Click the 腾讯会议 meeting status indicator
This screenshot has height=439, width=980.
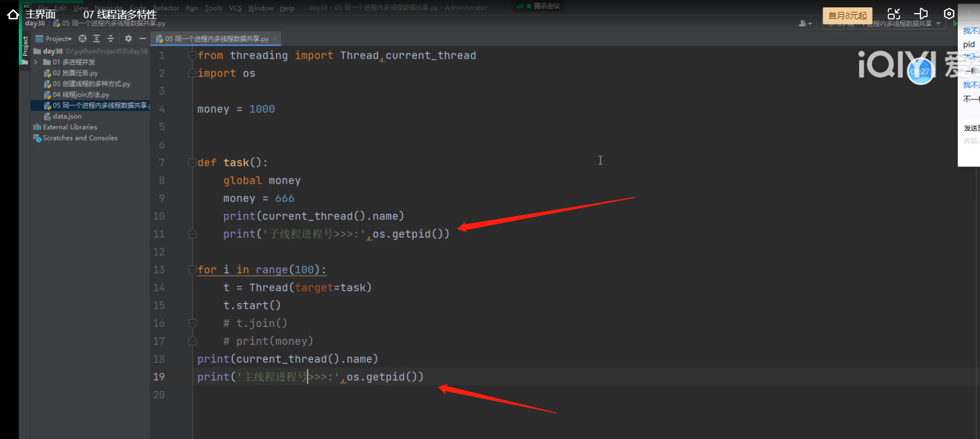click(539, 6)
